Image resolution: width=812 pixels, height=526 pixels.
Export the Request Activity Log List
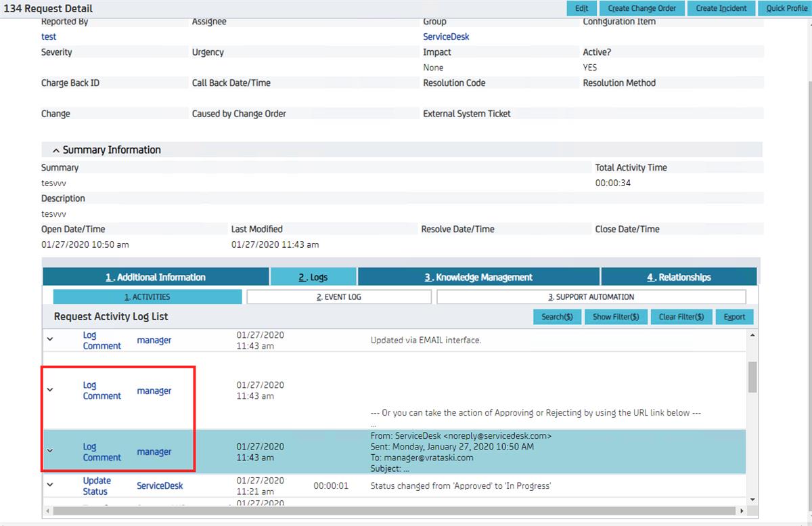[x=734, y=316]
